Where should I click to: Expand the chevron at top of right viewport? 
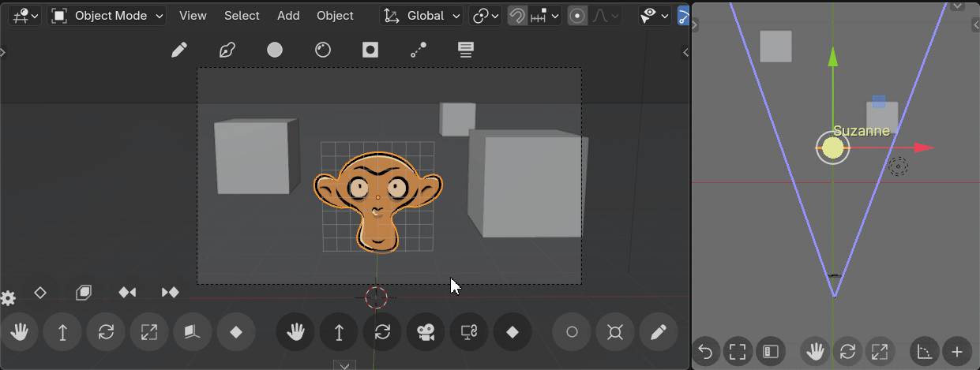point(958,5)
